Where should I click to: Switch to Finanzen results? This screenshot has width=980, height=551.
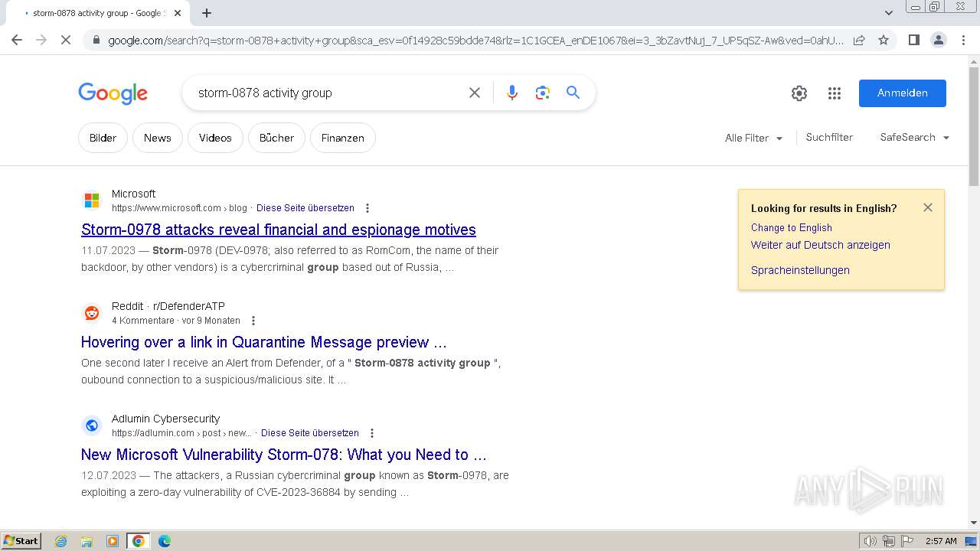[x=342, y=138]
